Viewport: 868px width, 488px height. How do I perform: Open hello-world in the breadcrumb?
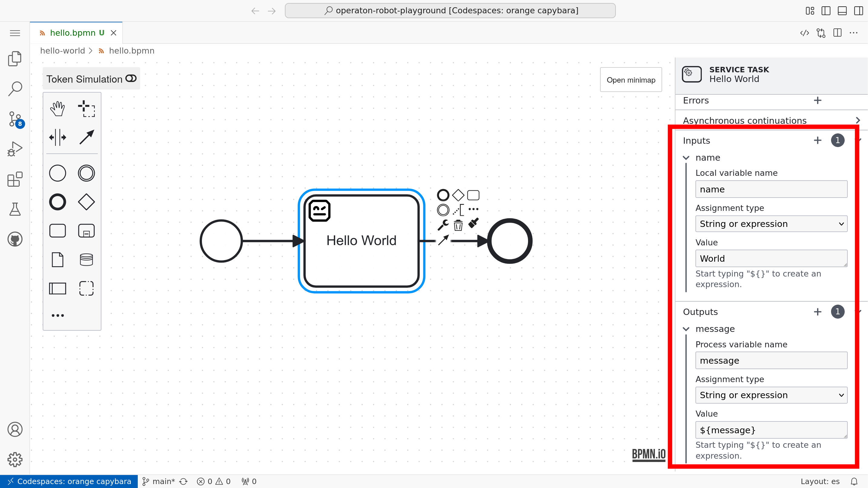pyautogui.click(x=62, y=51)
